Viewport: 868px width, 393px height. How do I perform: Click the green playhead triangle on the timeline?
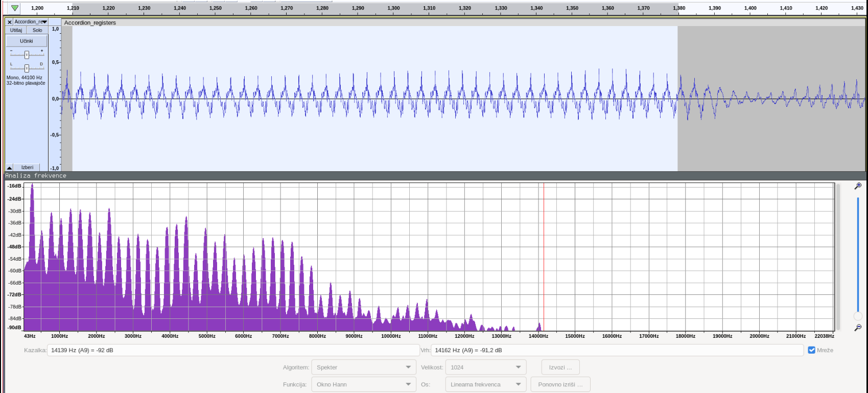pyautogui.click(x=15, y=8)
